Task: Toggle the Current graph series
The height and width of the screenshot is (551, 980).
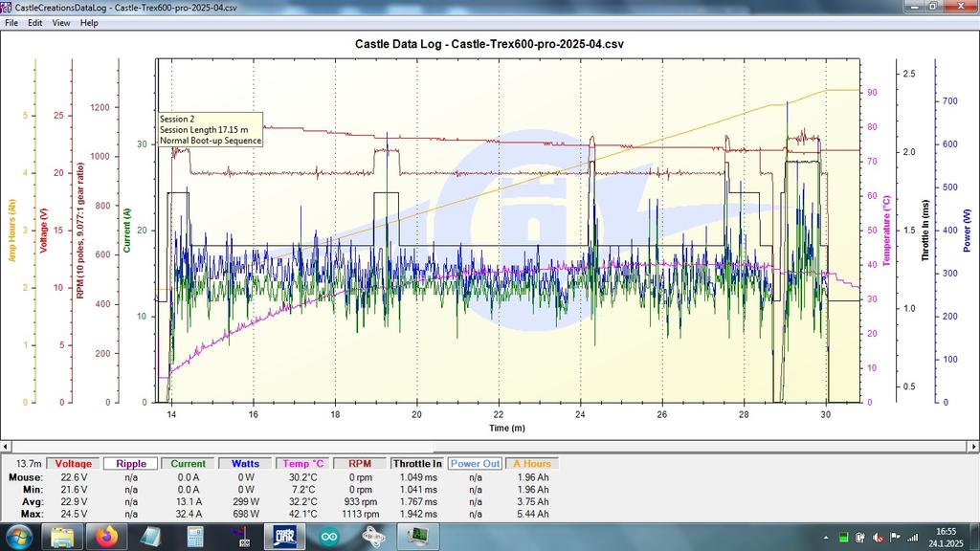Action: 189,463
